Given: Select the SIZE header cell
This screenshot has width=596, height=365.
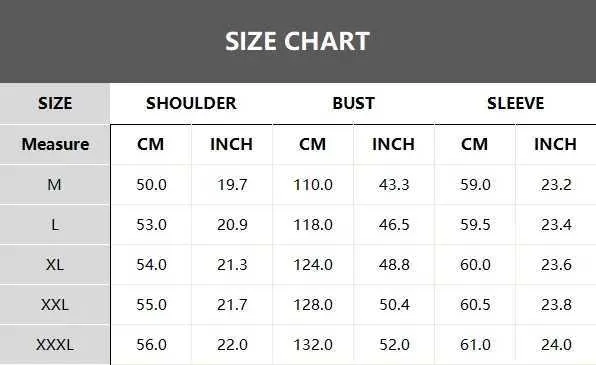Looking at the screenshot, I should (55, 103).
